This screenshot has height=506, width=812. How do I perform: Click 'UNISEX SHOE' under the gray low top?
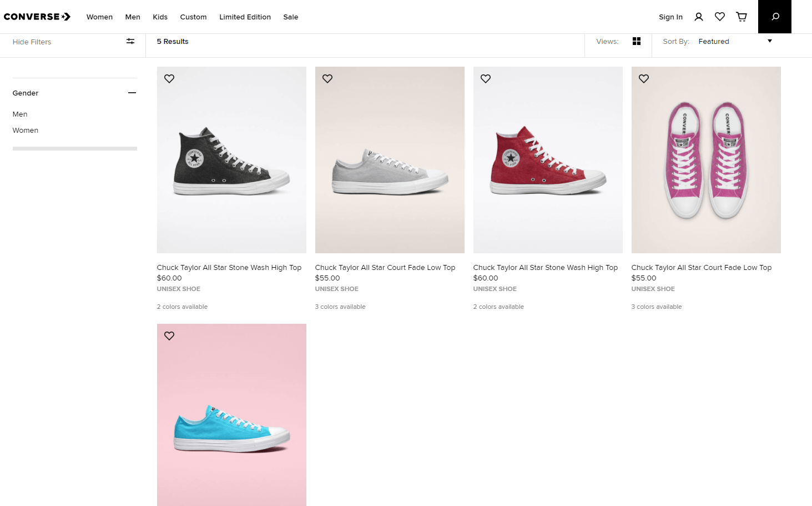click(x=337, y=289)
